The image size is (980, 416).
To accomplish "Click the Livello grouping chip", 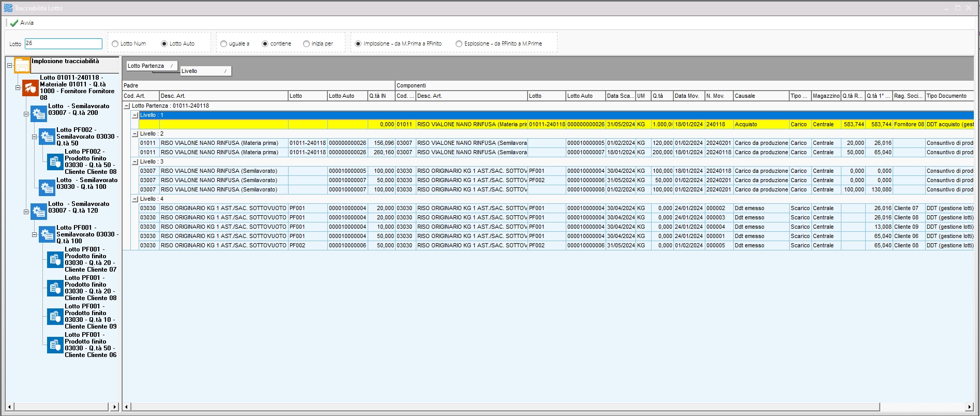I will click(x=206, y=71).
